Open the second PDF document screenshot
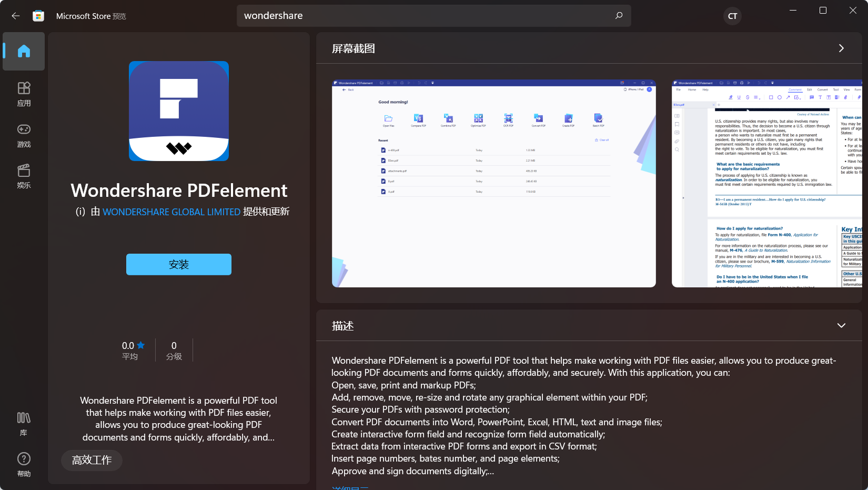This screenshot has width=868, height=490. [767, 183]
